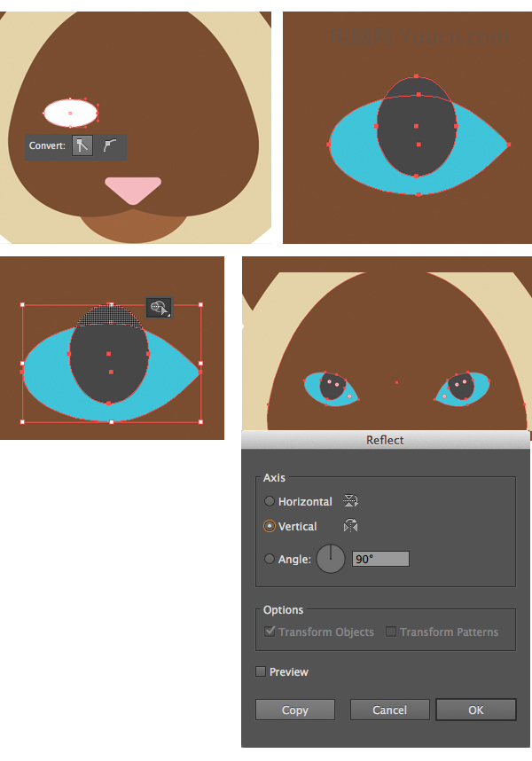Click the angle dial control
The height and width of the screenshot is (761, 532).
pyautogui.click(x=331, y=559)
